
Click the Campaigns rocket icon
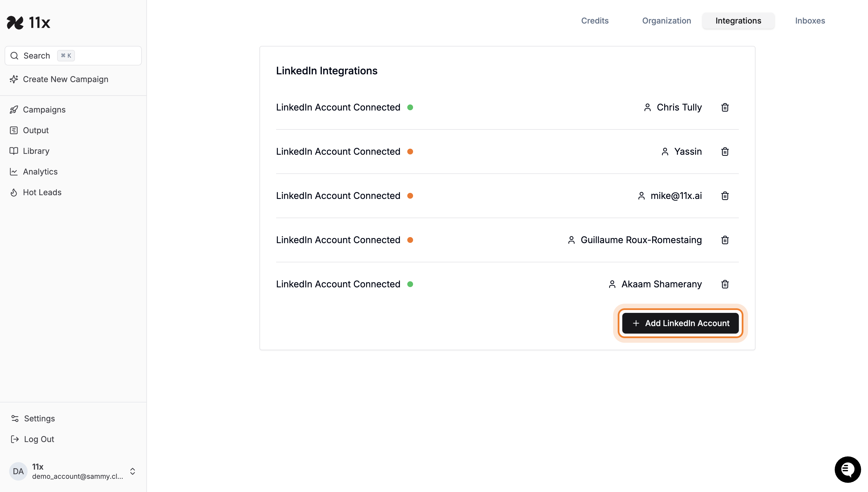point(14,109)
